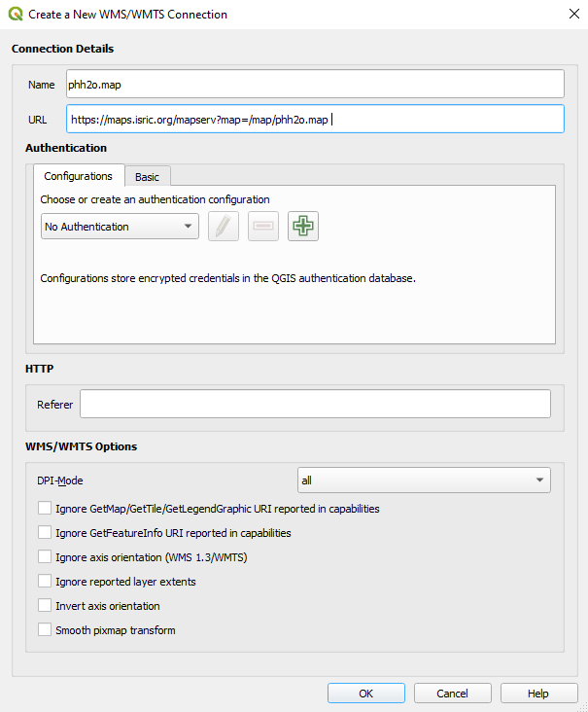Image resolution: width=588 pixels, height=712 pixels.
Task: Click the green plus add authentication icon
Action: (303, 226)
